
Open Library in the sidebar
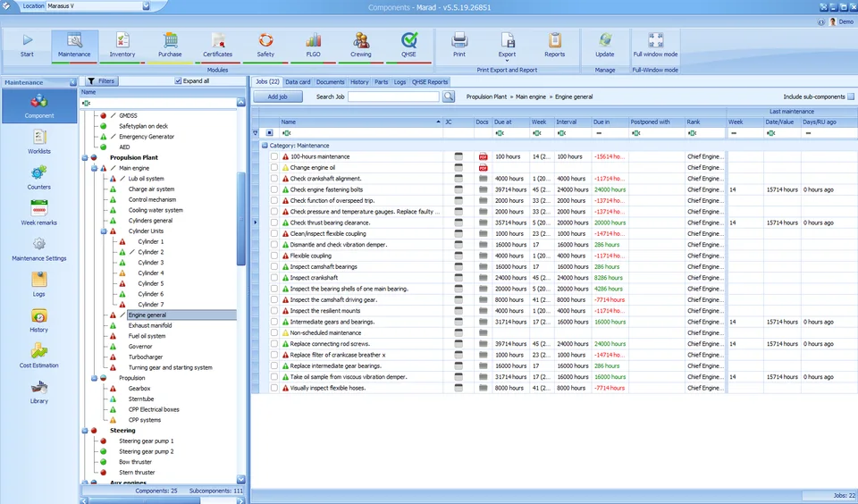tap(39, 391)
